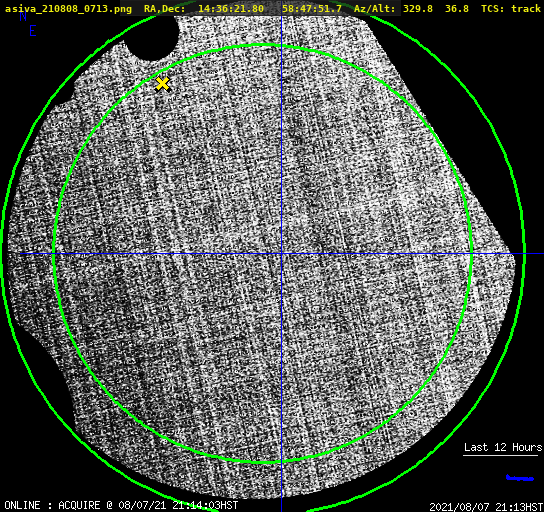Click the azimuth value 329.8
The image size is (544, 512).
tap(418, 9)
